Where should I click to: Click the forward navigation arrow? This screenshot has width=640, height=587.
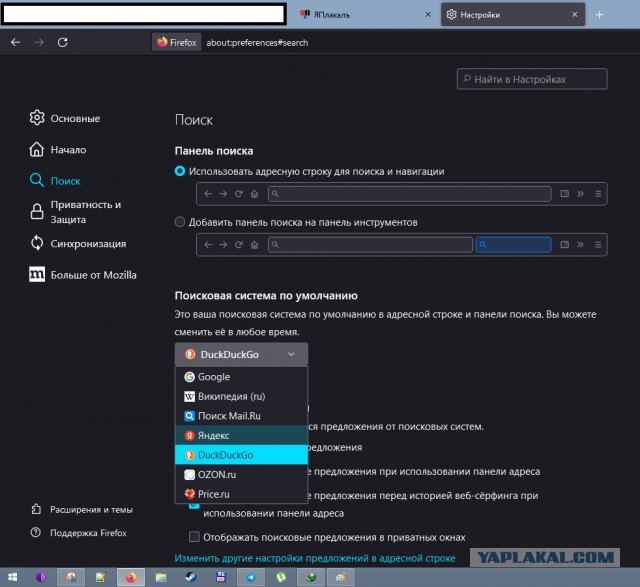tap(39, 42)
